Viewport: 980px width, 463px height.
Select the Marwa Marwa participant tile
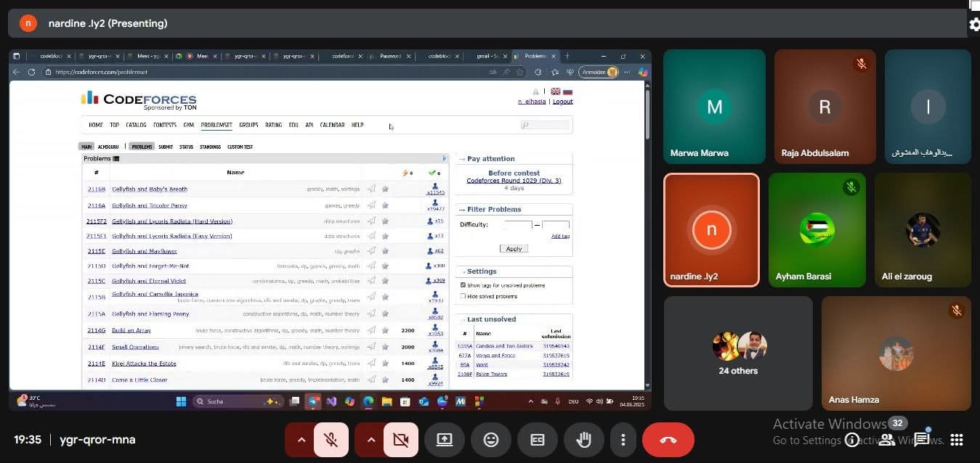coord(714,107)
